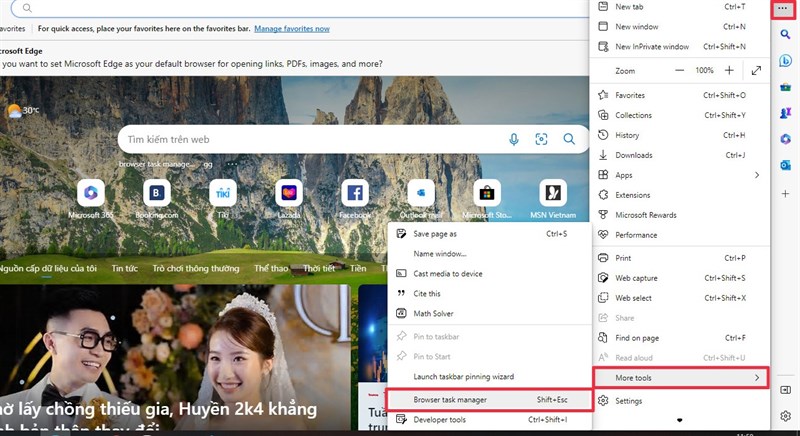Open visual search camera icon
The width and height of the screenshot is (800, 436).
[541, 140]
